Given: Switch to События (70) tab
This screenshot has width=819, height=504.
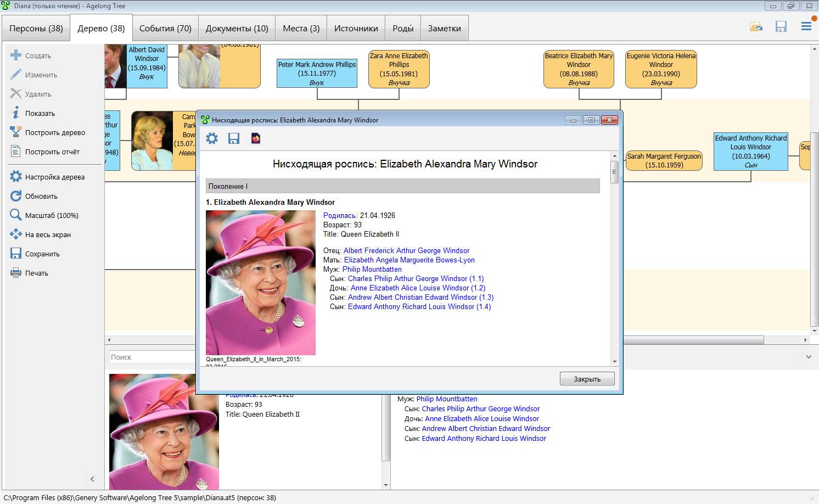Looking at the screenshot, I should [165, 29].
